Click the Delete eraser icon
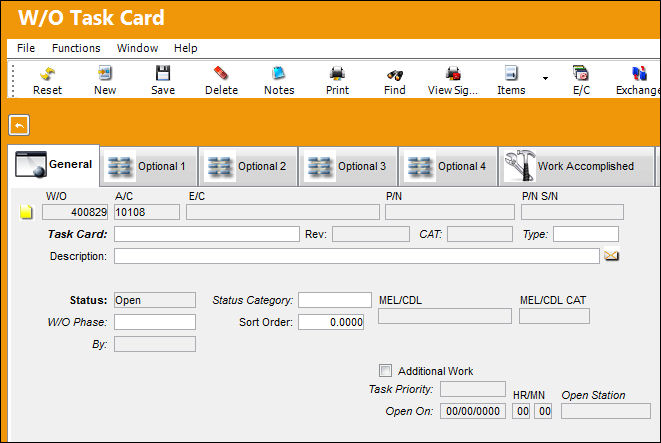The height and width of the screenshot is (443, 661). click(x=221, y=73)
